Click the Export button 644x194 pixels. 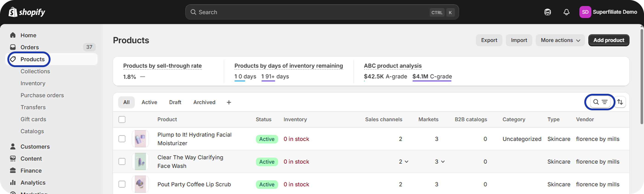point(489,40)
